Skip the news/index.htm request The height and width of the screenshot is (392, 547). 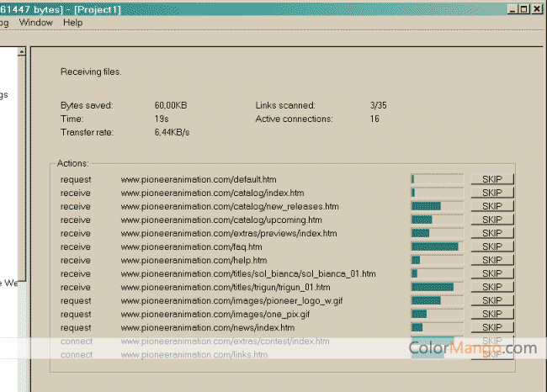coord(491,327)
